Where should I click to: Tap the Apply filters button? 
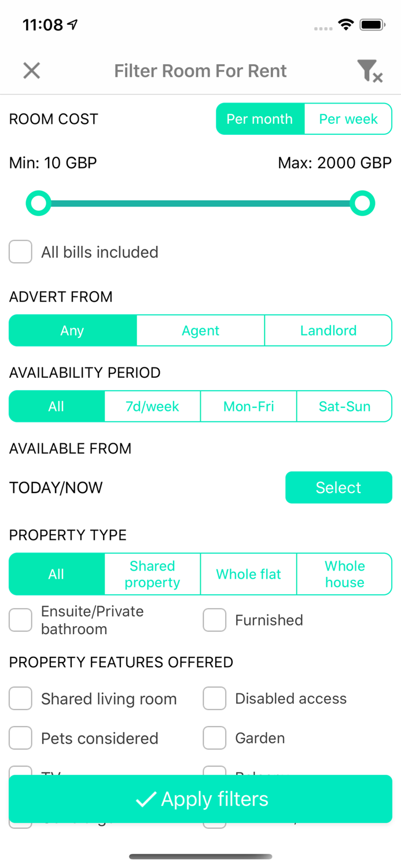[200, 799]
